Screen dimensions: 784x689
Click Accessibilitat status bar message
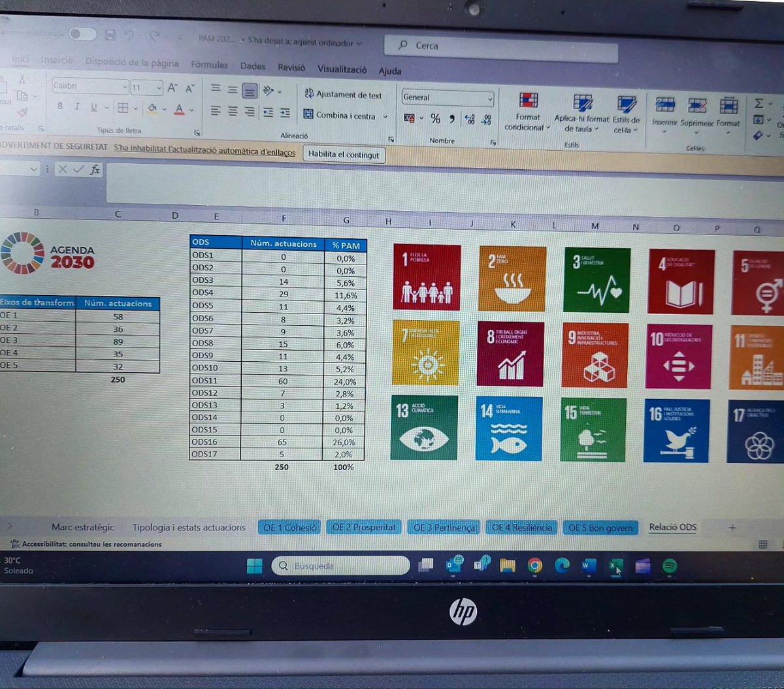point(86,544)
